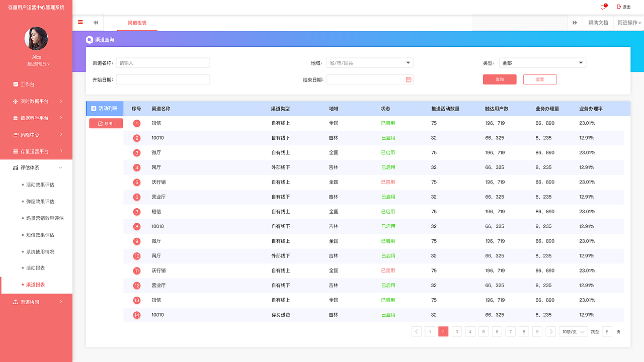Select 渠道报表 in the sidebar

click(36, 285)
